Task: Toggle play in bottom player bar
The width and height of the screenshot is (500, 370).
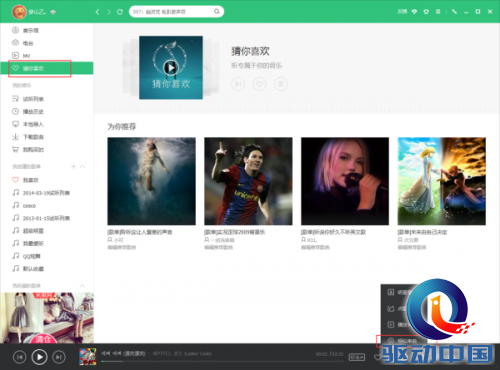Action: coord(39,357)
